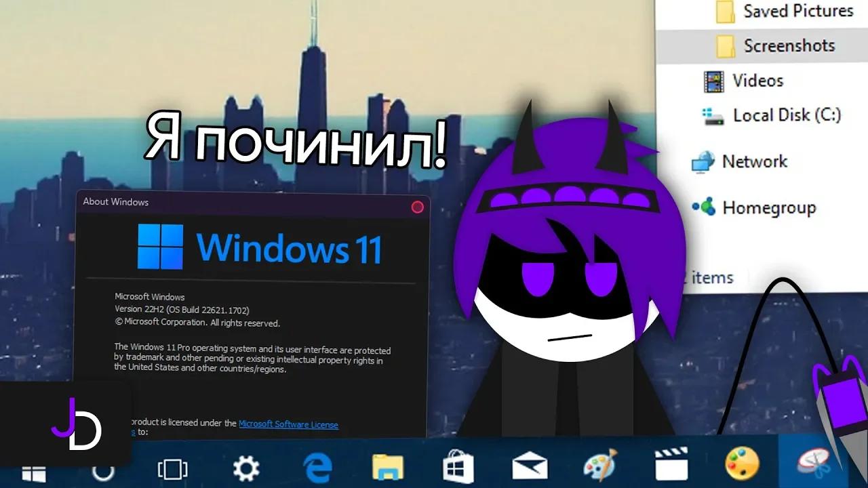
Task: Browse Network in the navigation pane
Action: point(756,161)
